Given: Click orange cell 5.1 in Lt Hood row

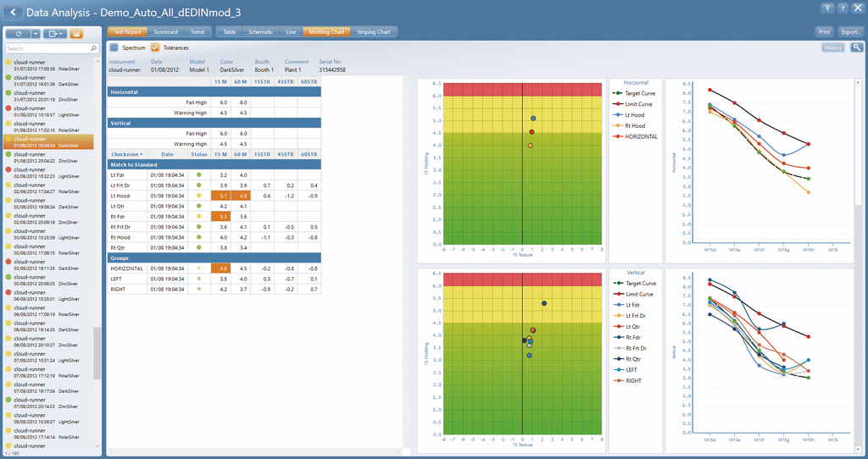Looking at the screenshot, I should [221, 196].
